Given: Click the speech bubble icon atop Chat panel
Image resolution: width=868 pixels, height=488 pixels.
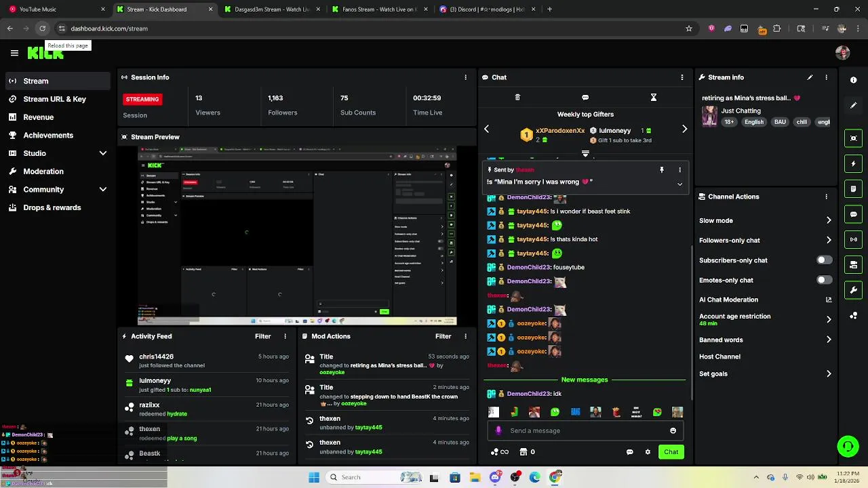Looking at the screenshot, I should click(585, 98).
